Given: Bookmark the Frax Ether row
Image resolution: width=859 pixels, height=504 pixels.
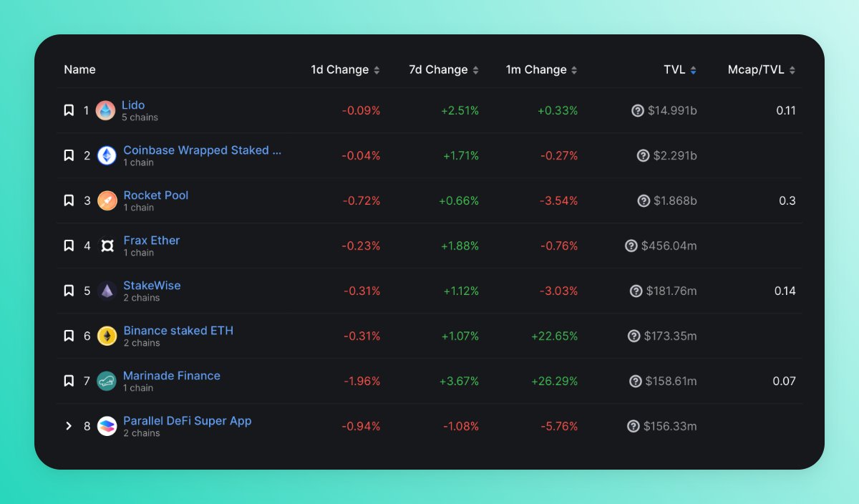Looking at the screenshot, I should (69, 246).
